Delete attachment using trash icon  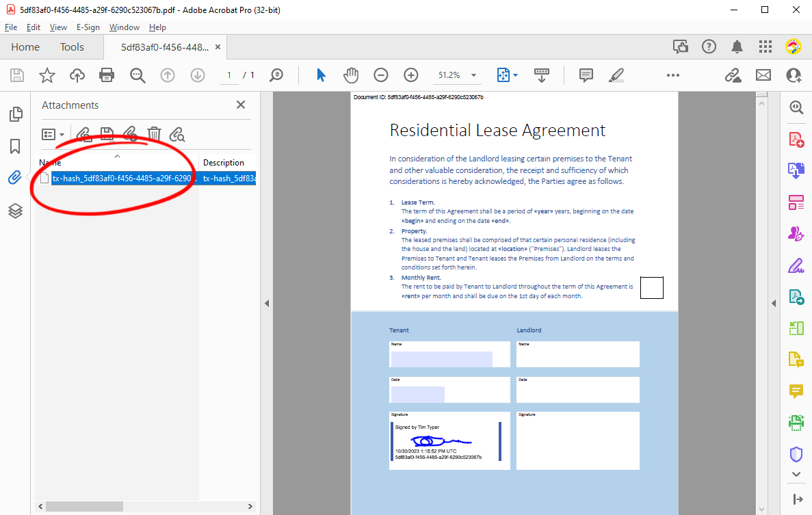pos(154,135)
